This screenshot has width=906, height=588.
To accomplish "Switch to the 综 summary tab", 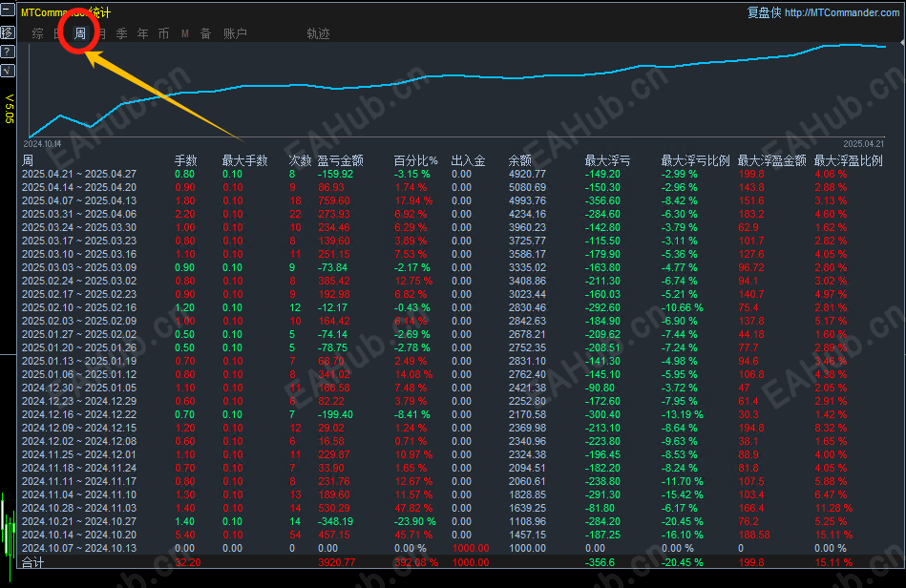I will (37, 34).
